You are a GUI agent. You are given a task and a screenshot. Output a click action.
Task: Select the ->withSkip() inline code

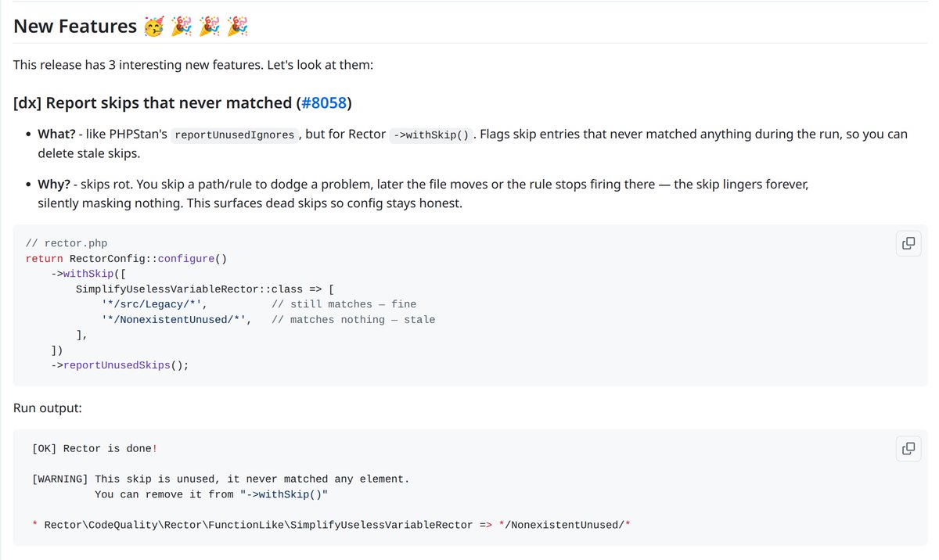431,135
